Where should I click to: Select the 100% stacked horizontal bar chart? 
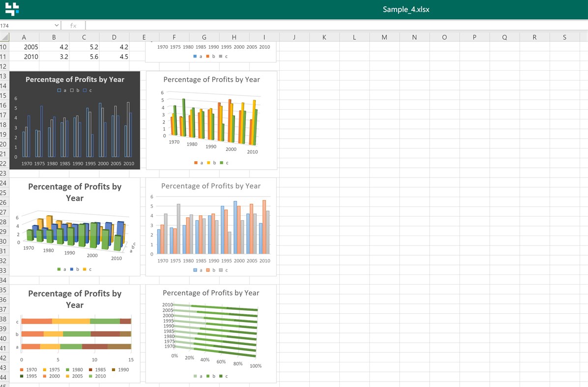tap(211, 333)
